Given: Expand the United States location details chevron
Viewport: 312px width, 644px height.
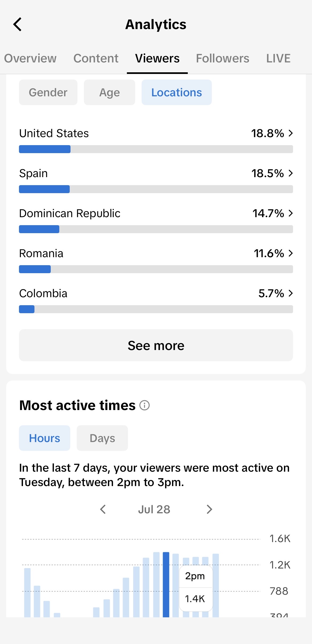Looking at the screenshot, I should (291, 133).
